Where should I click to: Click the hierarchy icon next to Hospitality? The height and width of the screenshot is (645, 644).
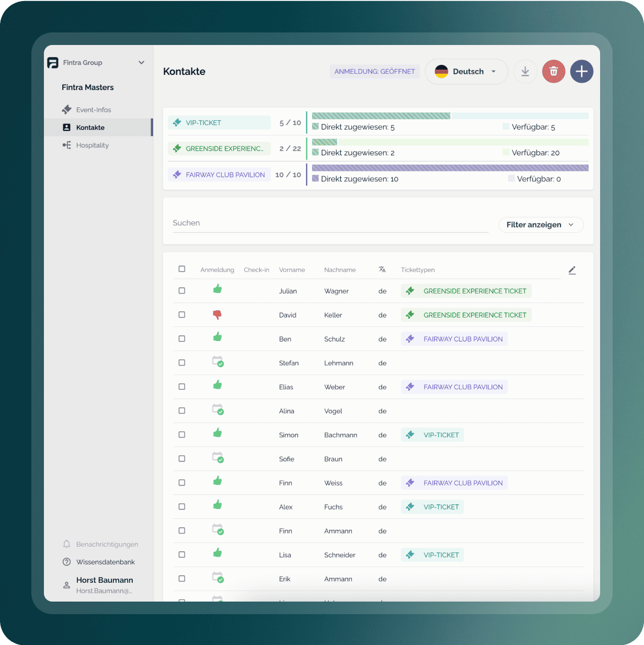click(66, 145)
